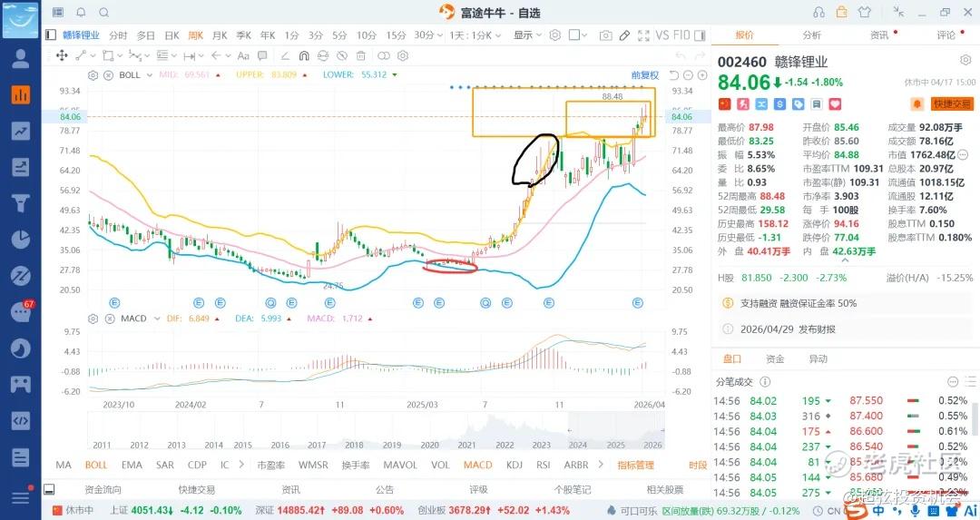Click the price alert bell next to 快捷交易
The image size is (980, 520).
(x=917, y=103)
